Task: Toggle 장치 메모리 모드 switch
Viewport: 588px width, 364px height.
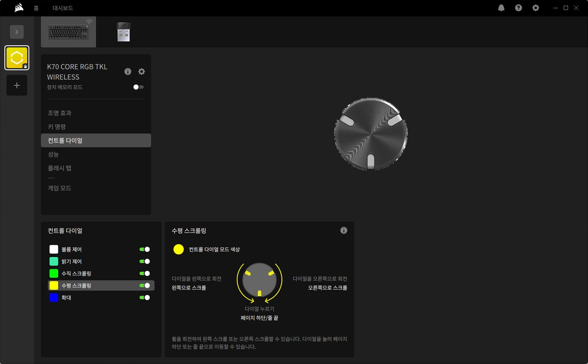Action: tap(138, 87)
